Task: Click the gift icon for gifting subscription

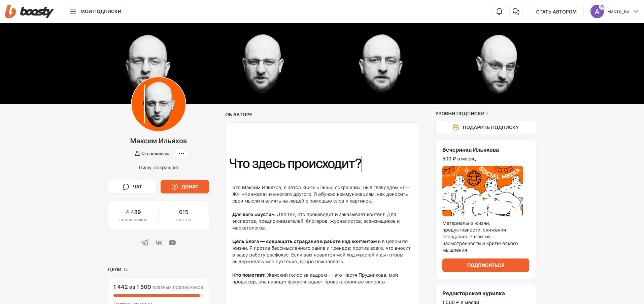Action: (456, 127)
